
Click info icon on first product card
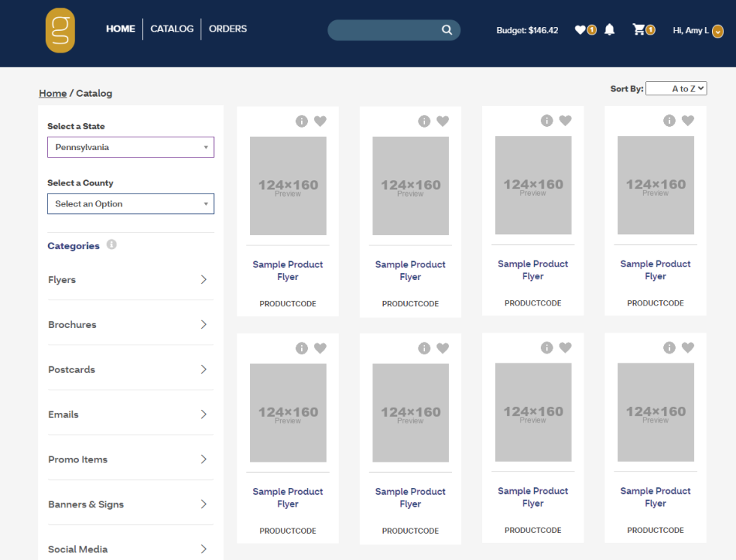[301, 121]
